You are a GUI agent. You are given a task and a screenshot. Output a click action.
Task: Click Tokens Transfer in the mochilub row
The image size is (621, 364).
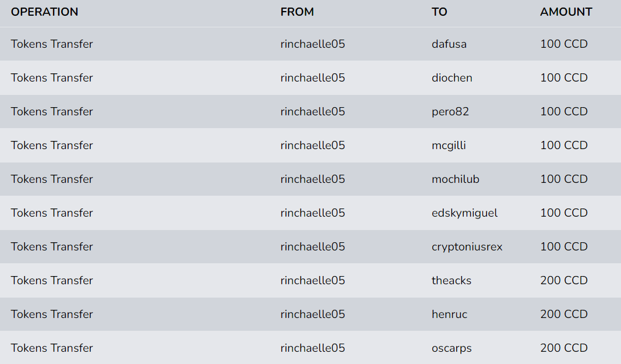(x=52, y=179)
